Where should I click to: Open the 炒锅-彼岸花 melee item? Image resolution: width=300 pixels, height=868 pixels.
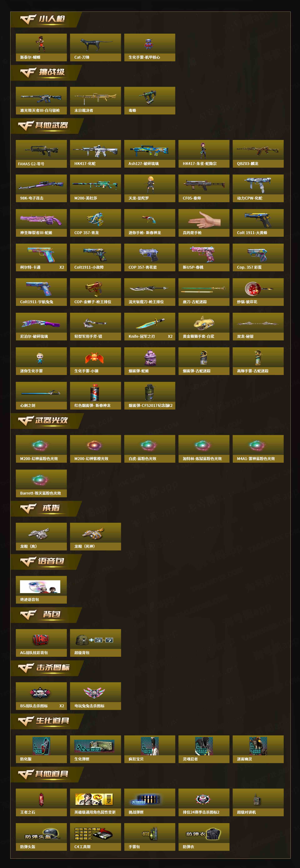click(258, 292)
